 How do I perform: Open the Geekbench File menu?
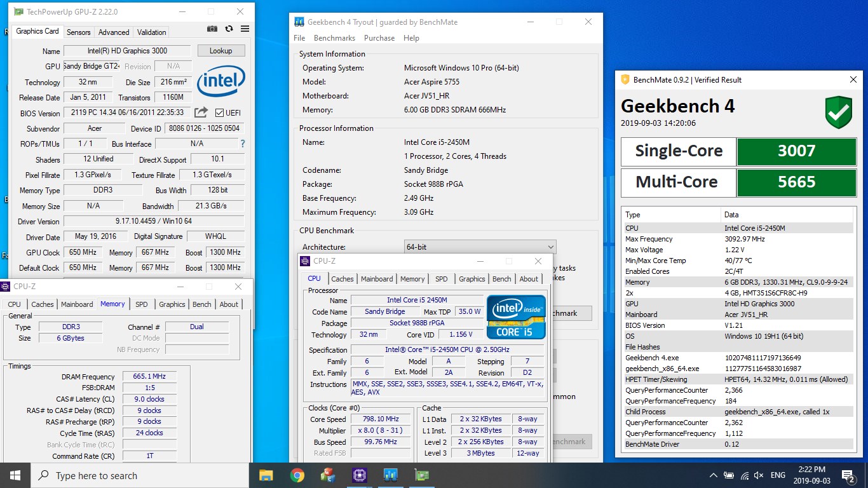pyautogui.click(x=299, y=38)
